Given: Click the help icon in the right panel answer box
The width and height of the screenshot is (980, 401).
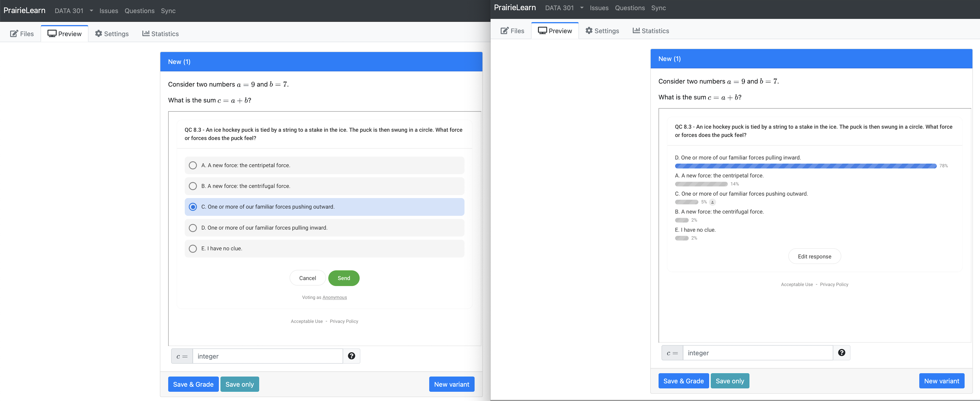Looking at the screenshot, I should [x=841, y=353].
